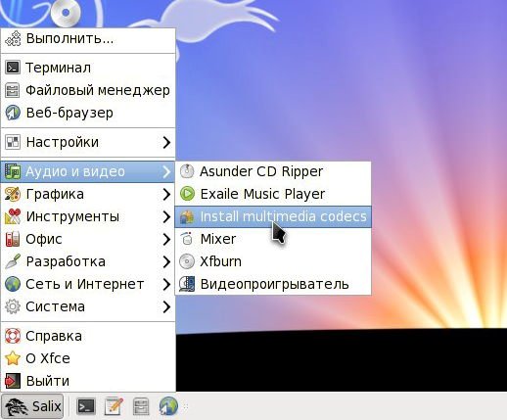Click the trowel icon beside Разработка
Screen dimensions: 507x420
[13, 261]
